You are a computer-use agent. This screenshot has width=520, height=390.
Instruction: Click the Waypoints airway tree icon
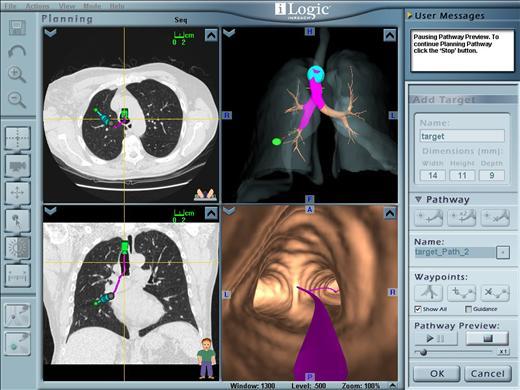click(x=429, y=292)
